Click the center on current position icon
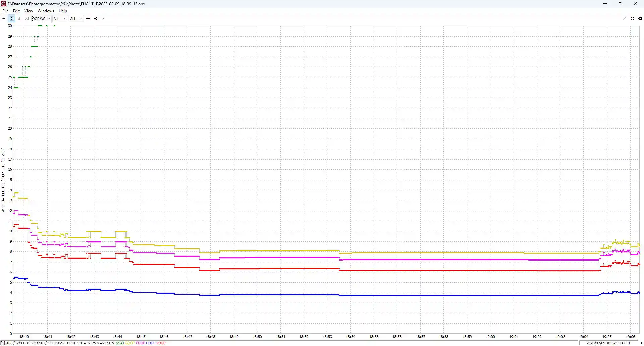This screenshot has width=644, height=346. tap(96, 19)
